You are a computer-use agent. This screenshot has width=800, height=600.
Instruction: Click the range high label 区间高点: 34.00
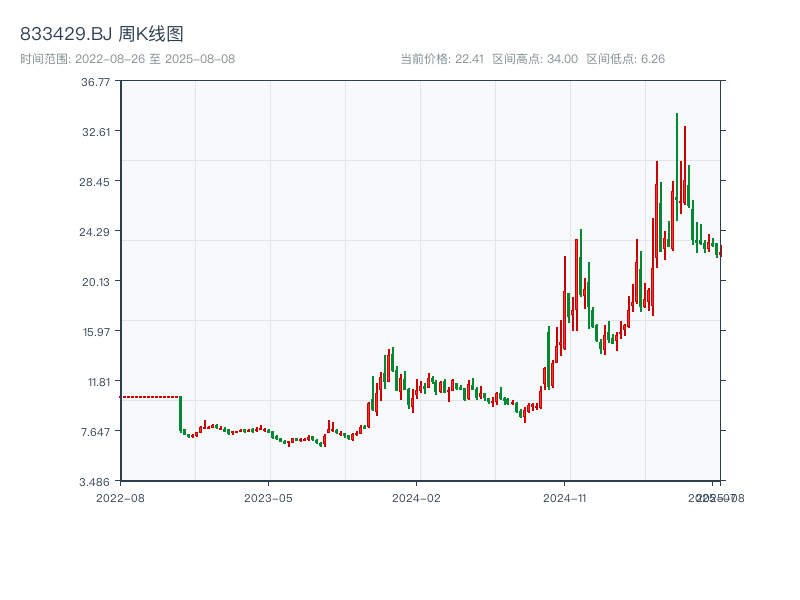point(535,59)
